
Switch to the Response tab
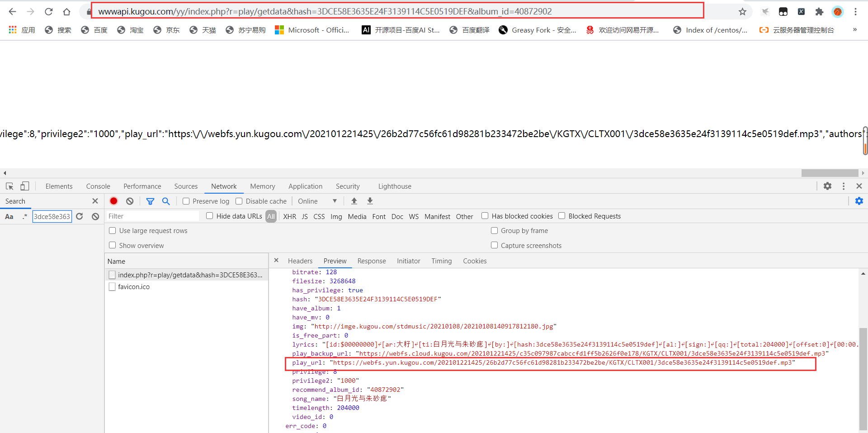click(371, 261)
